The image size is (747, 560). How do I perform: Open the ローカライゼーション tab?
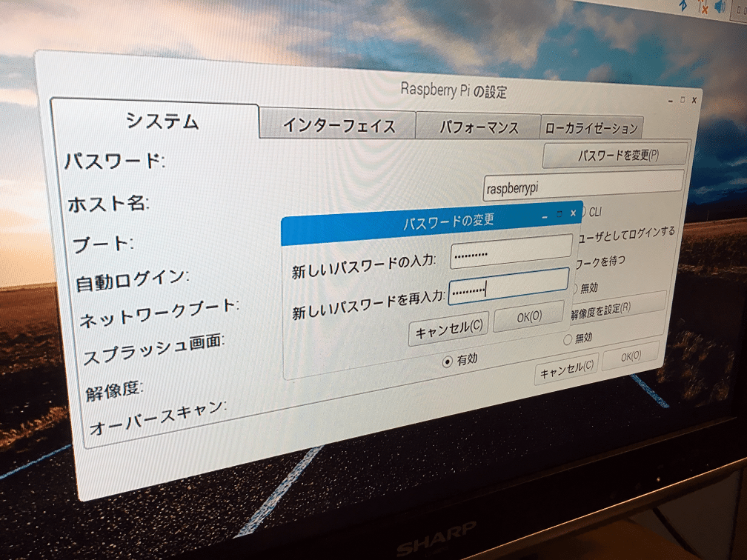pos(591,127)
